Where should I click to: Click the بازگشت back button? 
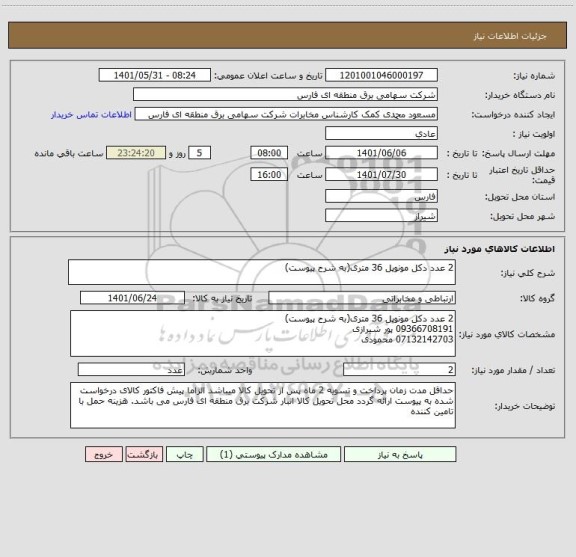click(144, 454)
